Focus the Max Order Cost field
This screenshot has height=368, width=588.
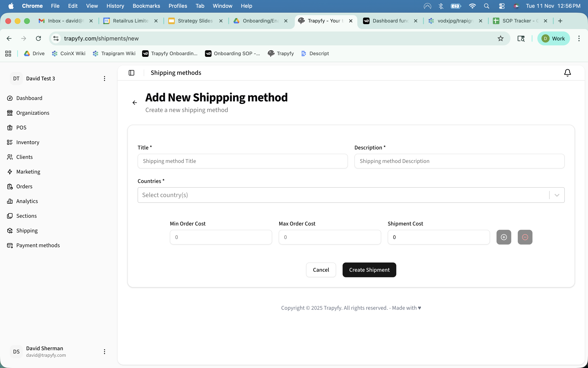pos(330,237)
